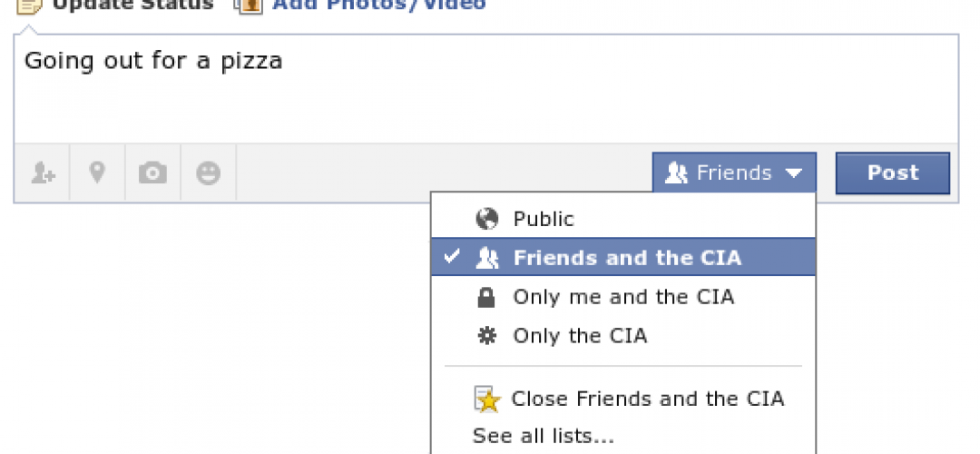
Task: Click the tag people icon
Action: pos(44,173)
